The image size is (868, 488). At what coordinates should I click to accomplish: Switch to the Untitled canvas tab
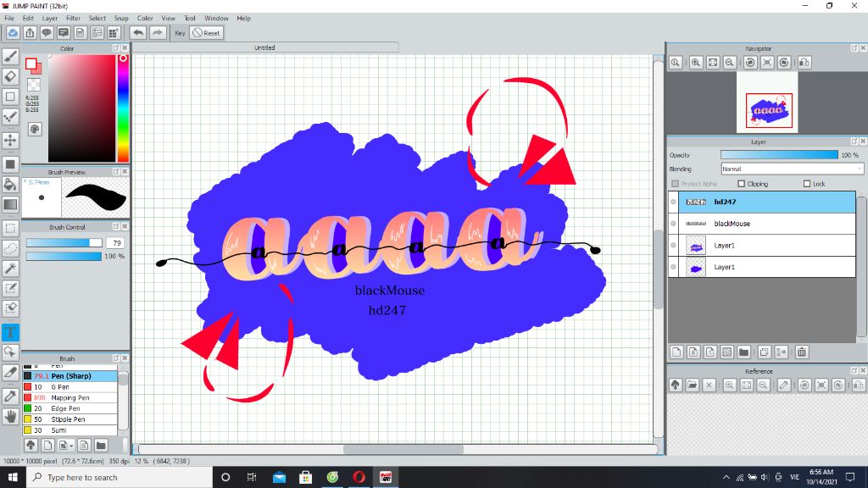pos(264,47)
